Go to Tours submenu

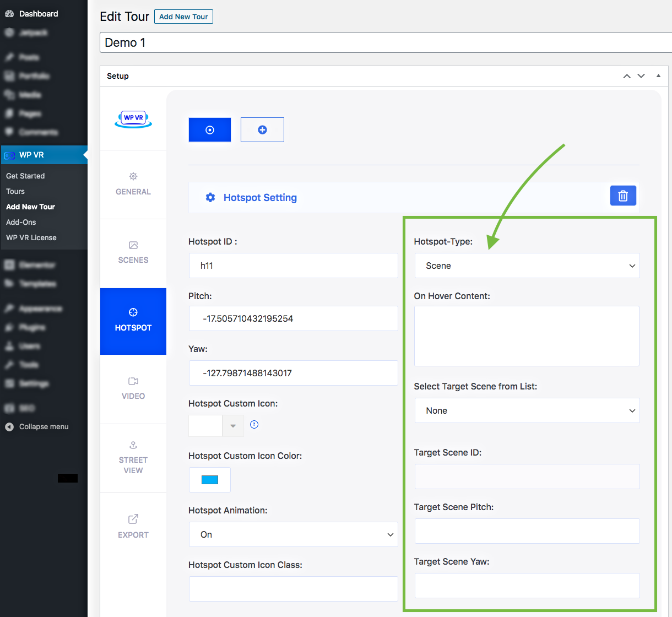point(15,191)
